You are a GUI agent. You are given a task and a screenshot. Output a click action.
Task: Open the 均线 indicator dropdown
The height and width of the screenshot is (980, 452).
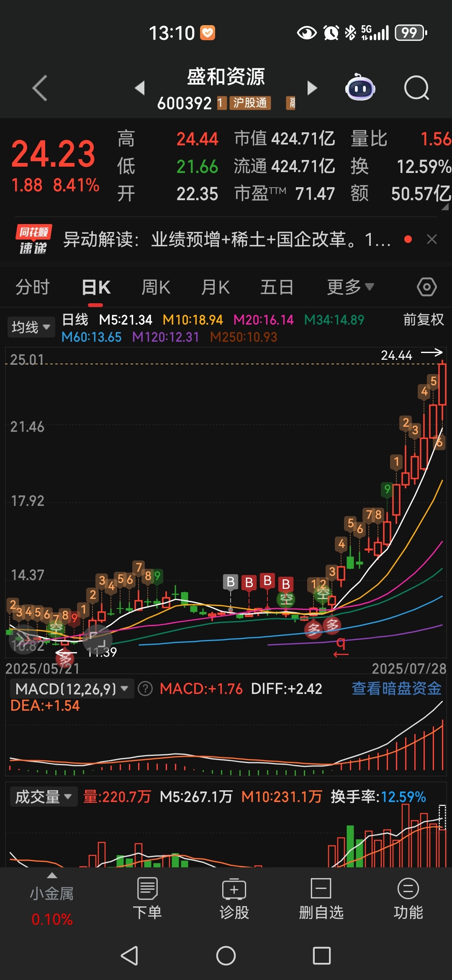[31, 327]
